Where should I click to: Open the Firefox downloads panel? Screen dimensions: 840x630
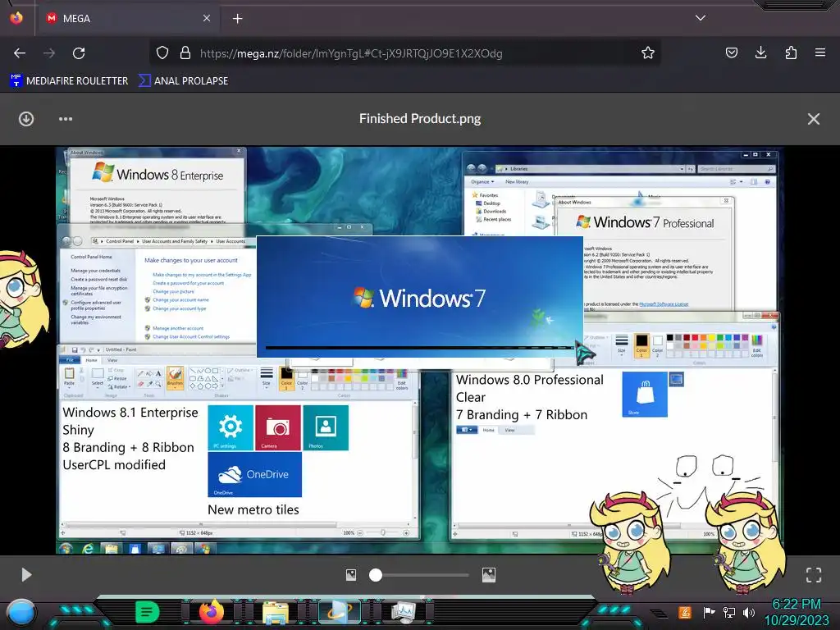click(x=760, y=52)
